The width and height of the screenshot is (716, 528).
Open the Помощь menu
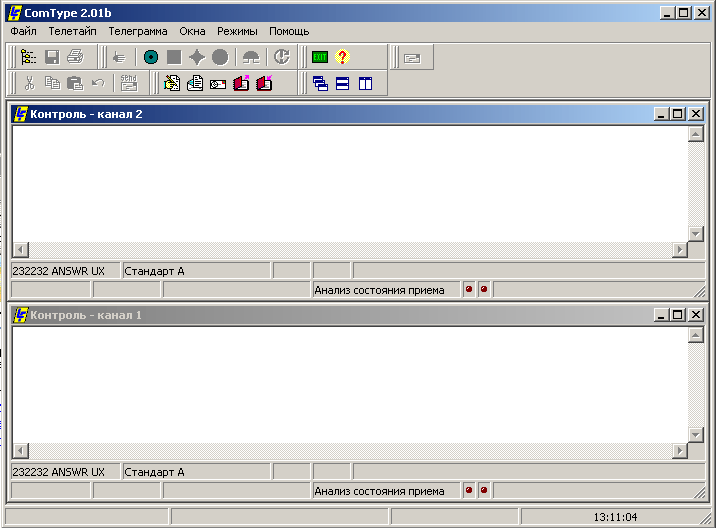click(x=289, y=31)
